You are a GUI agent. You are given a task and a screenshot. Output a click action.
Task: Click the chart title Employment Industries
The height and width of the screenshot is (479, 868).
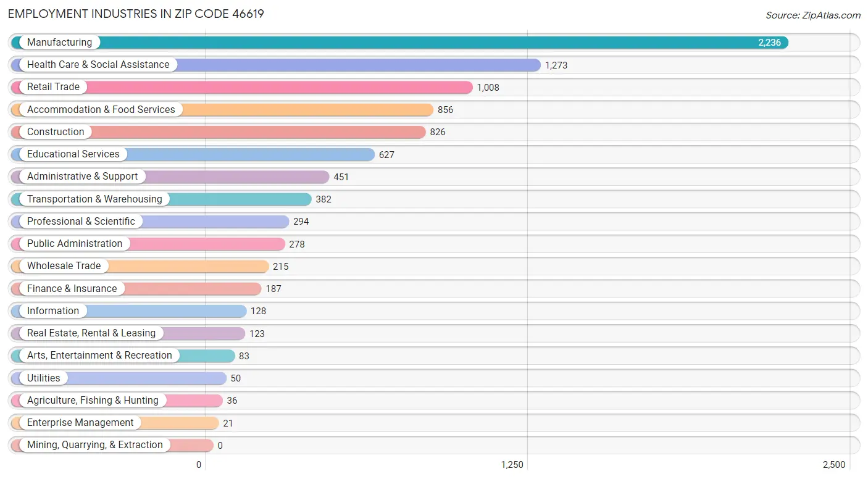pyautogui.click(x=136, y=14)
